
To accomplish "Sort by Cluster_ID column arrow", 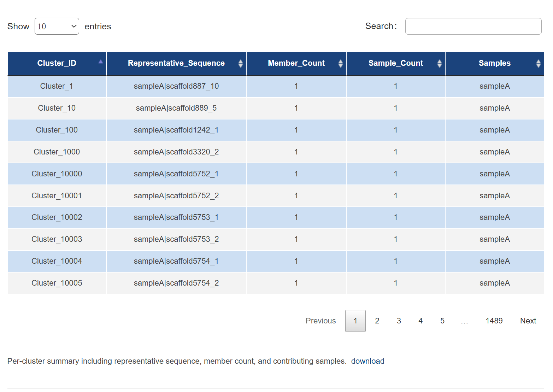I will click(101, 62).
